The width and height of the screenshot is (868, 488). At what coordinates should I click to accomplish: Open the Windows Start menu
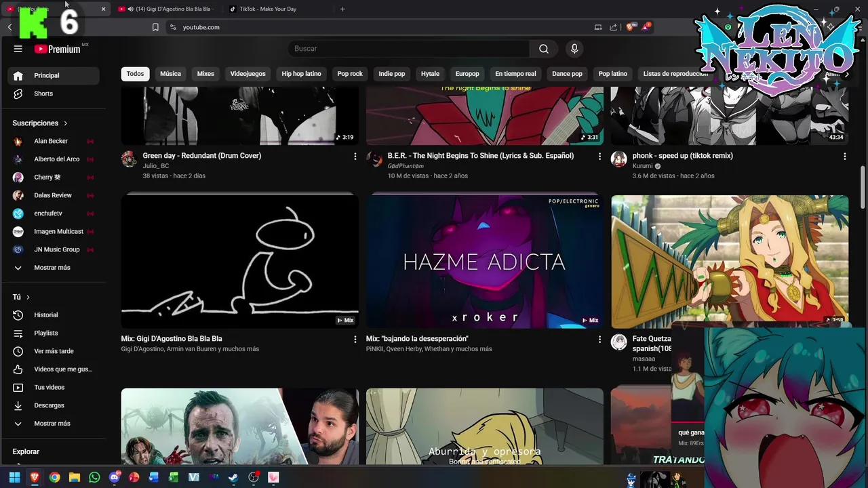[14, 477]
